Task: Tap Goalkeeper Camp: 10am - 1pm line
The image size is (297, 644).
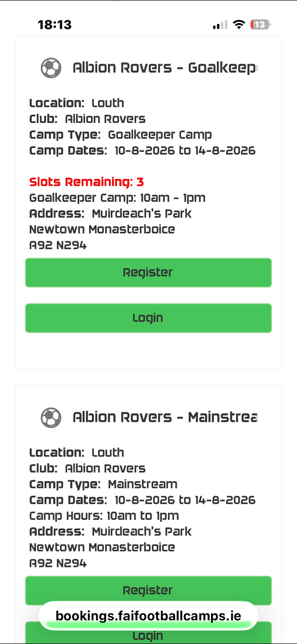Action: click(x=117, y=198)
